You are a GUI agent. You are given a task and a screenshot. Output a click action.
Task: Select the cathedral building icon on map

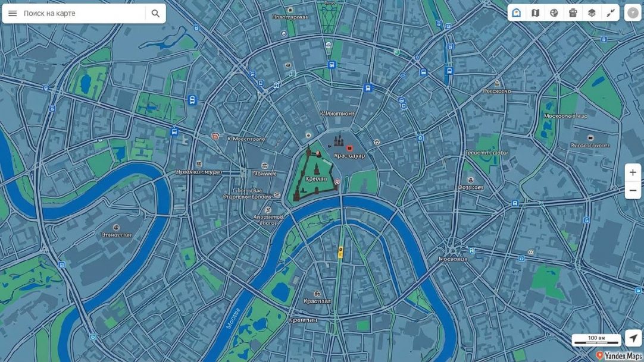click(338, 141)
